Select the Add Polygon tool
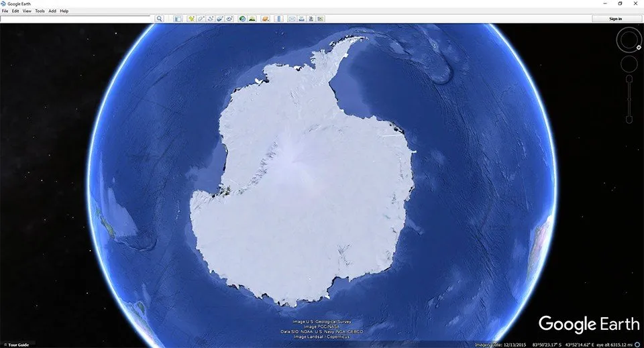 (201, 19)
